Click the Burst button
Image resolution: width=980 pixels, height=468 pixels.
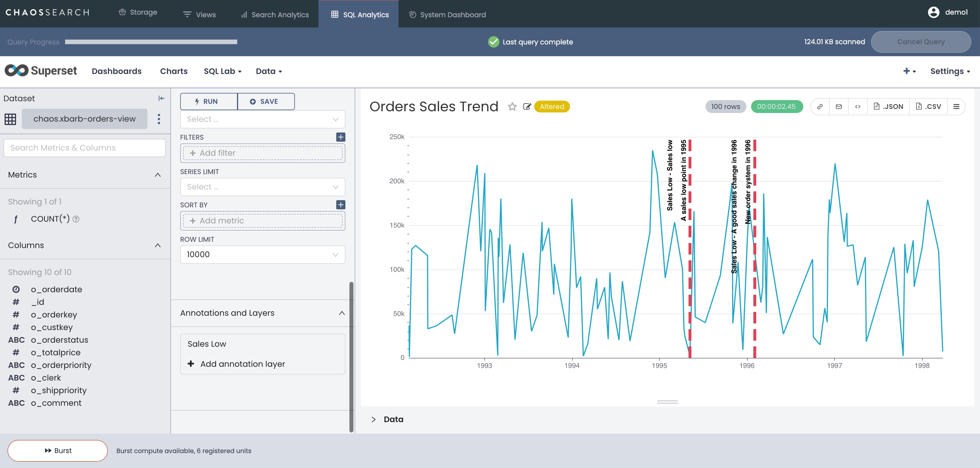click(58, 451)
